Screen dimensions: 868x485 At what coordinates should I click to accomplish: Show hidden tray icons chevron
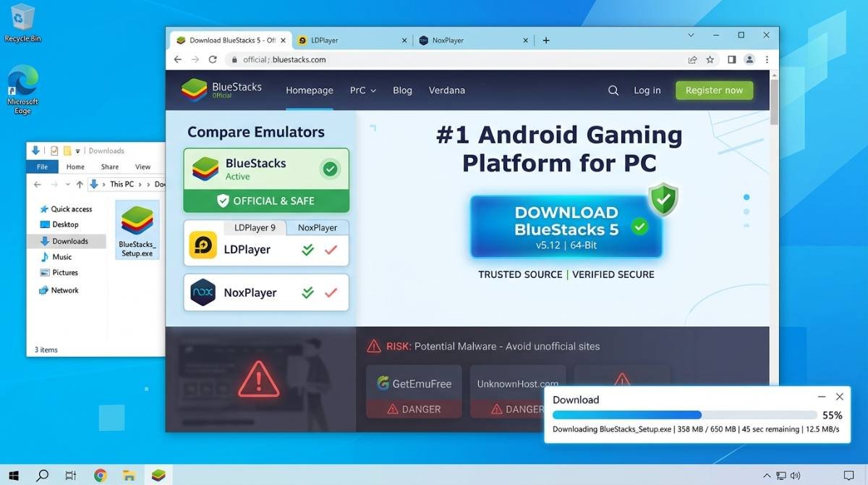(767, 476)
